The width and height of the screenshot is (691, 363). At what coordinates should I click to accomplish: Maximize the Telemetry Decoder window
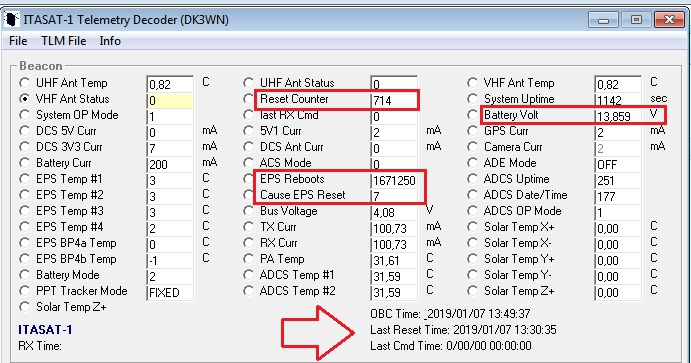(636, 20)
